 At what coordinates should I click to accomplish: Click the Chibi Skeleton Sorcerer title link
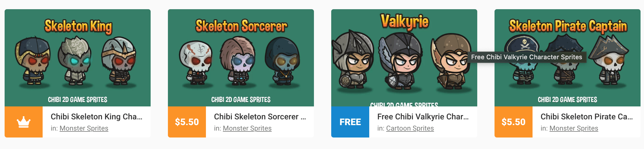(x=260, y=116)
